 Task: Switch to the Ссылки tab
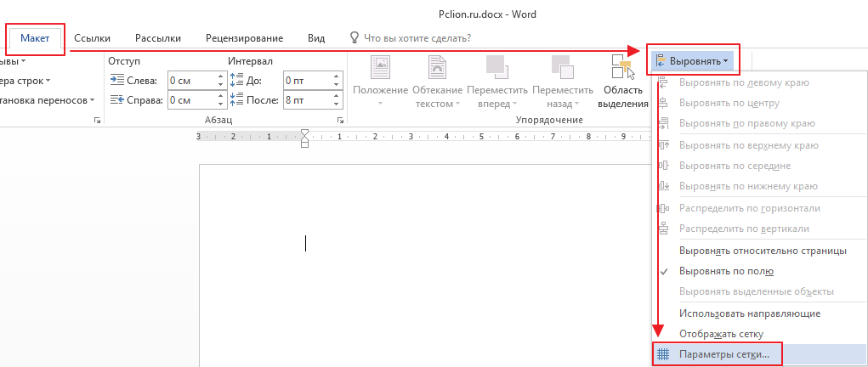(92, 38)
